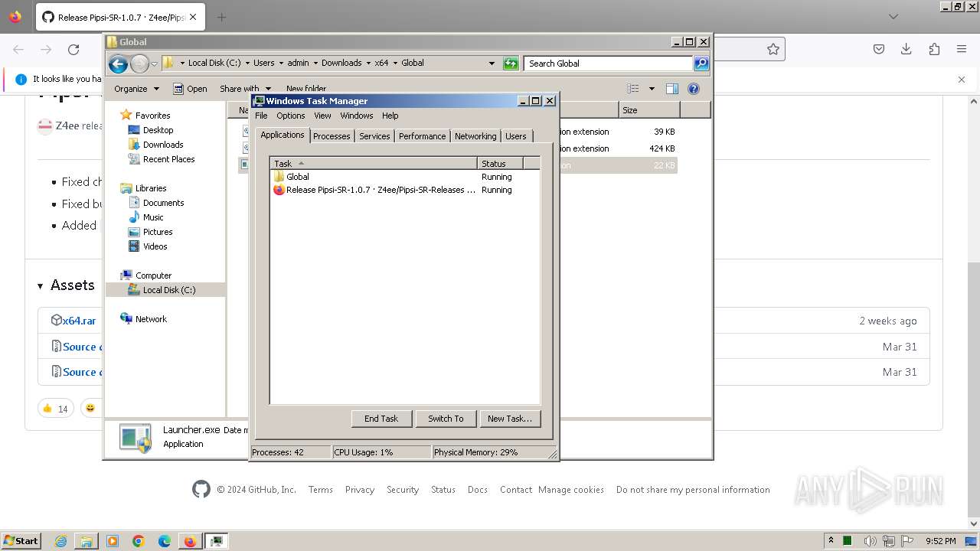Sort tasks by the Status column header
The image size is (980, 551).
click(x=500, y=163)
